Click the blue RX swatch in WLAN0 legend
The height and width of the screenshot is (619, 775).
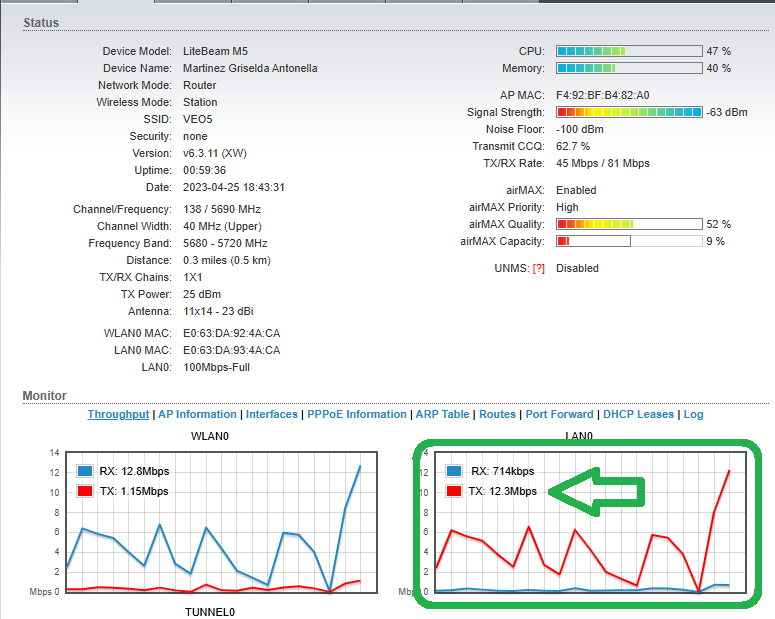[84, 471]
